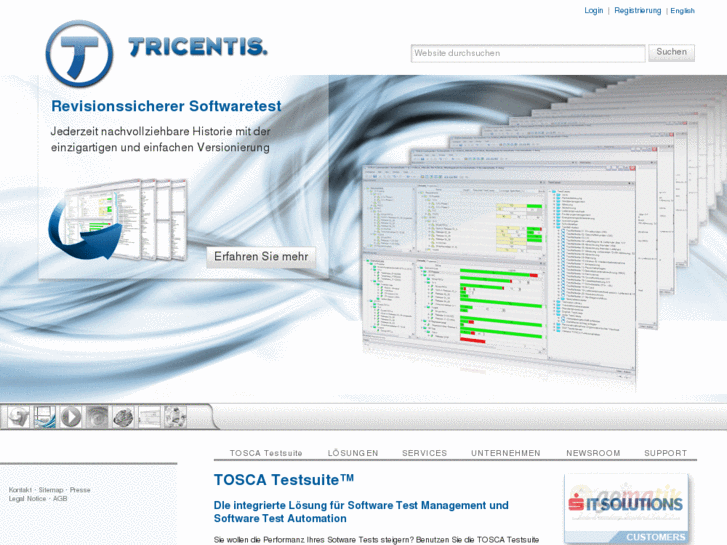Click text 'Jederzeit nachvollziehbare Historie mit der'

point(160,131)
